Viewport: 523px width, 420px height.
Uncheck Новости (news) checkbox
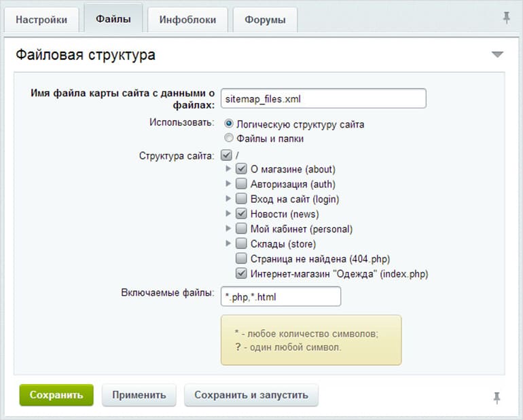[x=241, y=214]
